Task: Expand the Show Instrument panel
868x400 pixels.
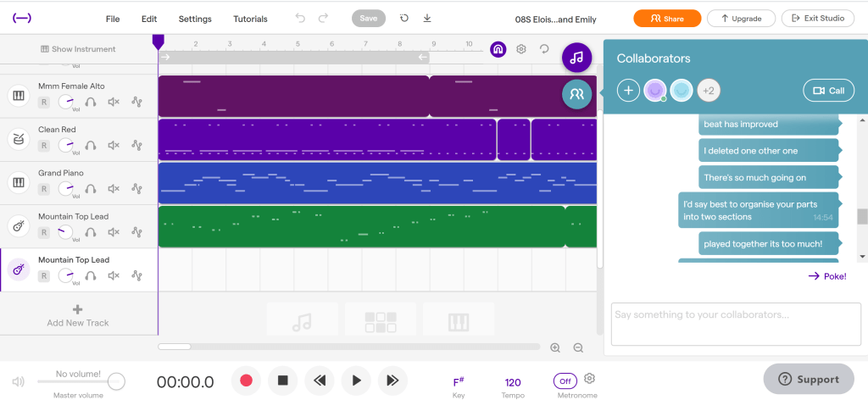Action: click(78, 49)
